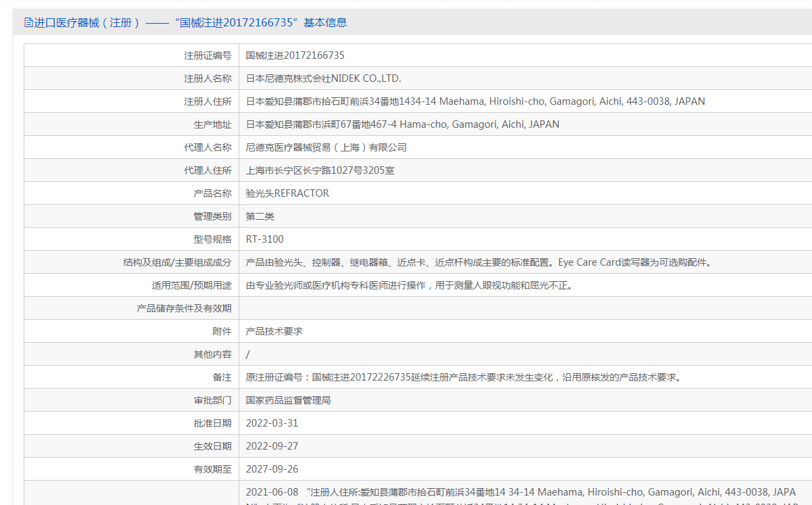Select the approval date 2022-03-31
The height and width of the screenshot is (505, 812).
pos(272,423)
